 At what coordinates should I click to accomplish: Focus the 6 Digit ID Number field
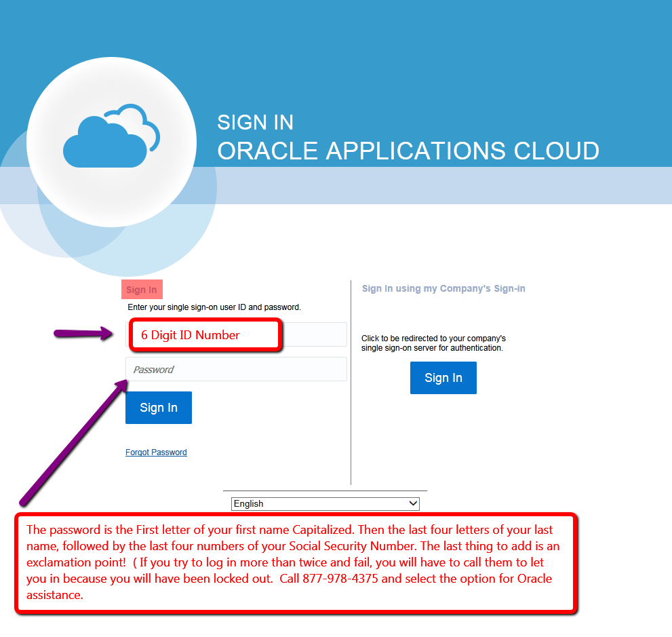236,334
